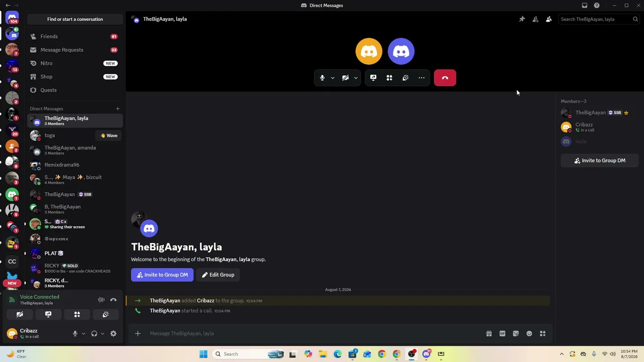Create a DM with the plus icon
The image size is (644, 362).
[118, 109]
